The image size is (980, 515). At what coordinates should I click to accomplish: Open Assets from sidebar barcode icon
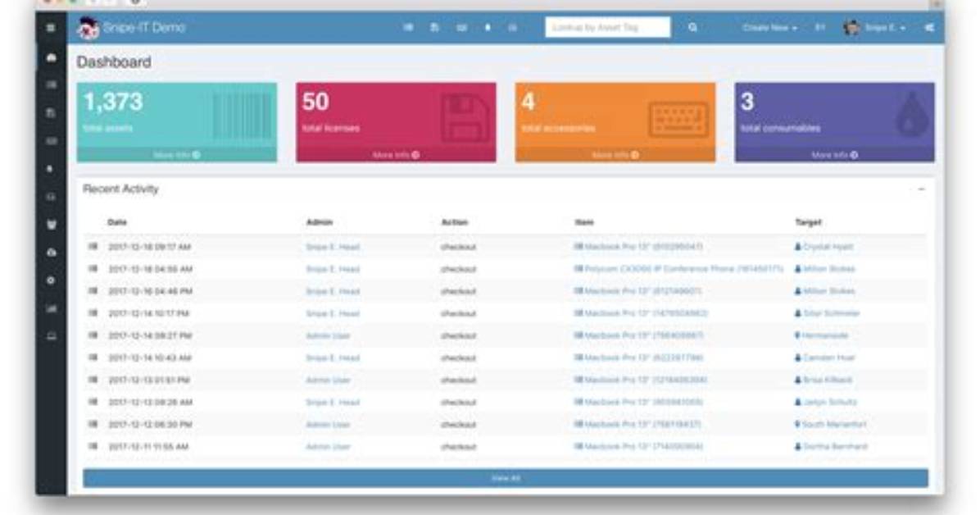[52, 84]
